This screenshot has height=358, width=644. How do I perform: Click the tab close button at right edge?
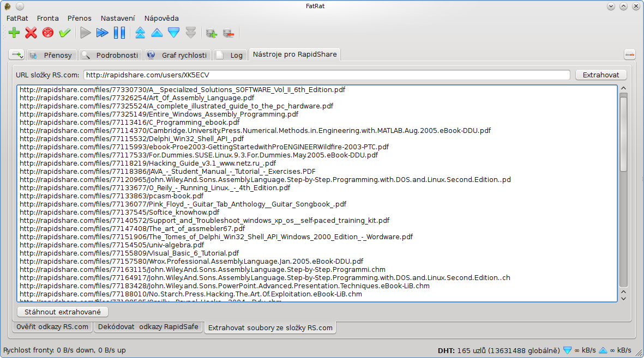click(x=630, y=54)
